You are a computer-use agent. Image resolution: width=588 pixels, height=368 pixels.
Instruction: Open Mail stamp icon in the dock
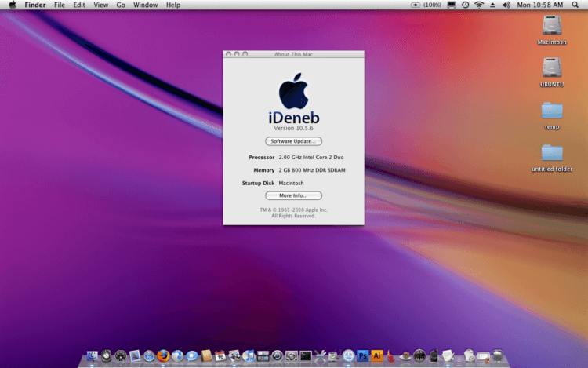click(x=135, y=355)
